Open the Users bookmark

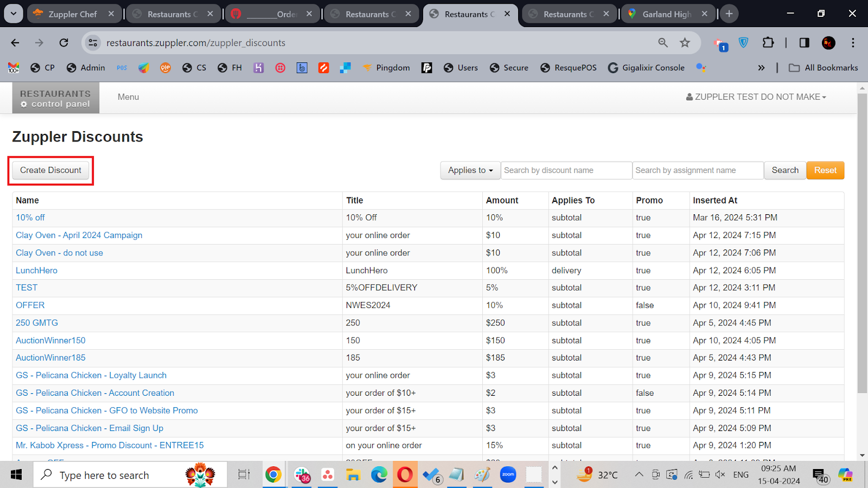(x=461, y=68)
